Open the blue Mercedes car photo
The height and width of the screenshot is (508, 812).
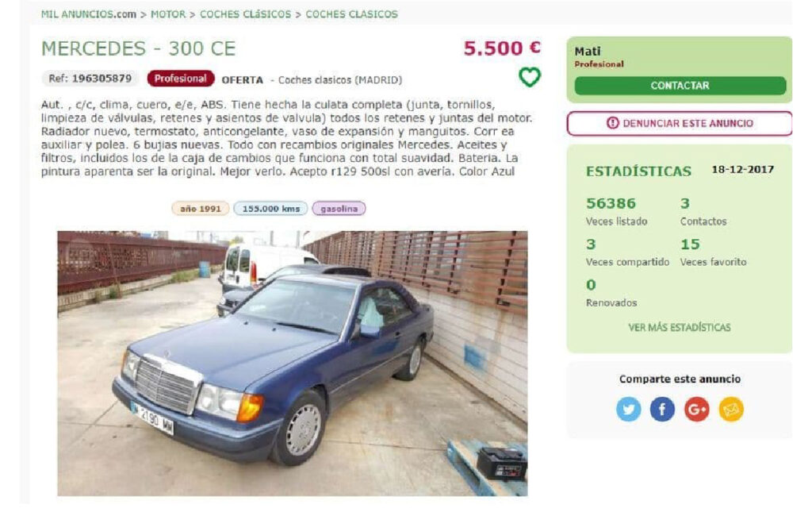[293, 364]
